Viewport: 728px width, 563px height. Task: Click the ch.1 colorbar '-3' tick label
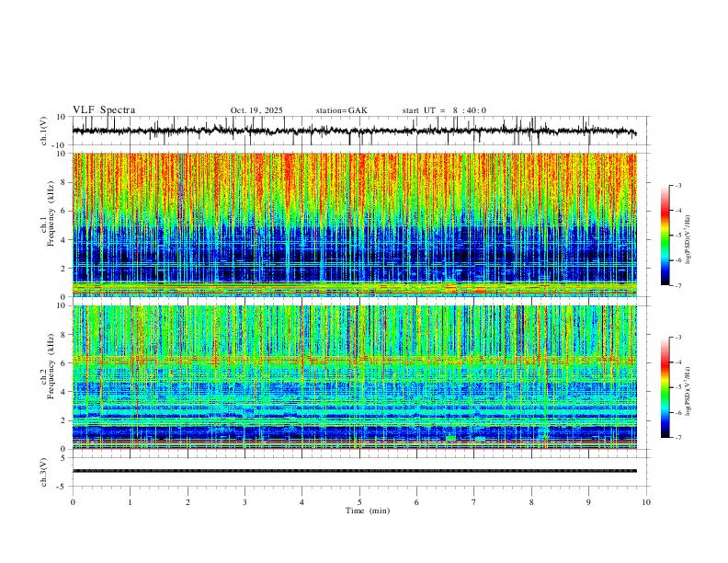pos(678,185)
